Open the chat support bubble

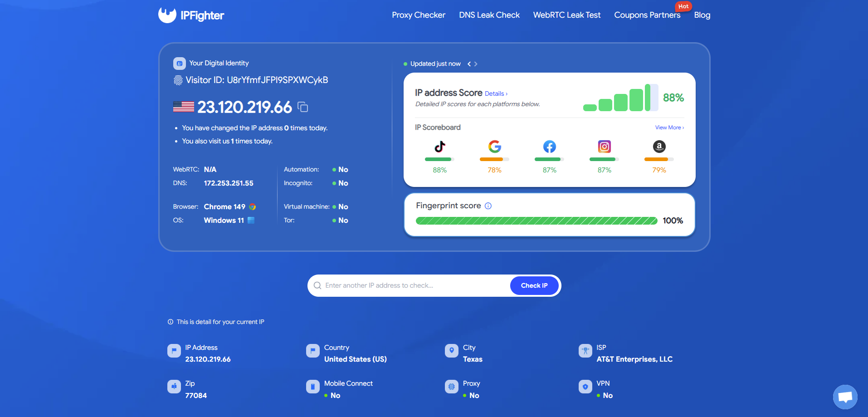click(845, 397)
